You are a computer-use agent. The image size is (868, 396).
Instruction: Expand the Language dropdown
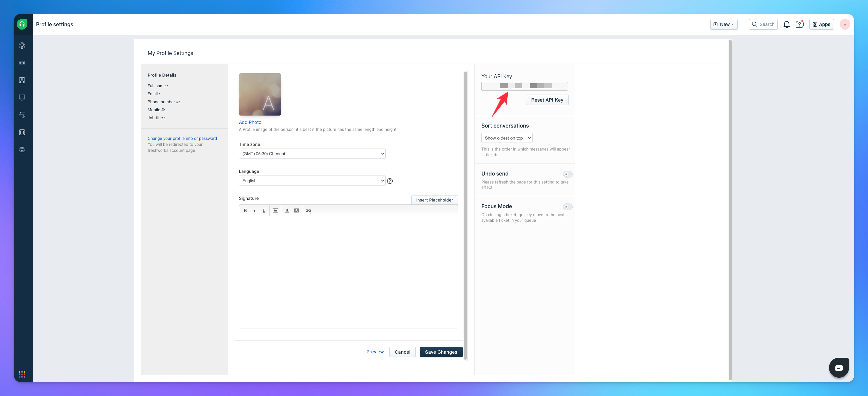312,181
